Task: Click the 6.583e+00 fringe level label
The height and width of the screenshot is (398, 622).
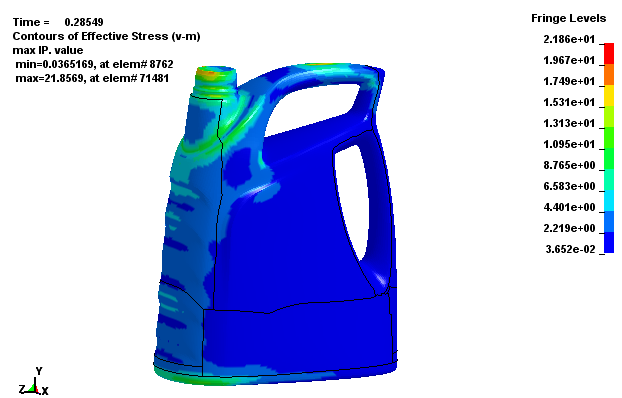Action: [569, 187]
